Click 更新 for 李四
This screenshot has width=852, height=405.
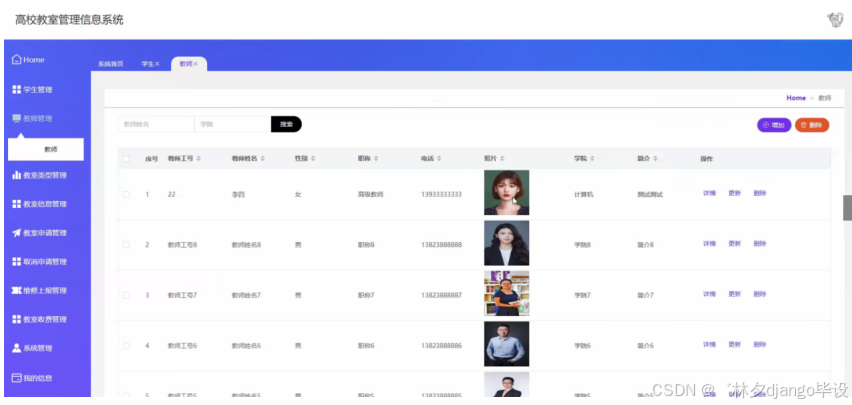tap(735, 193)
